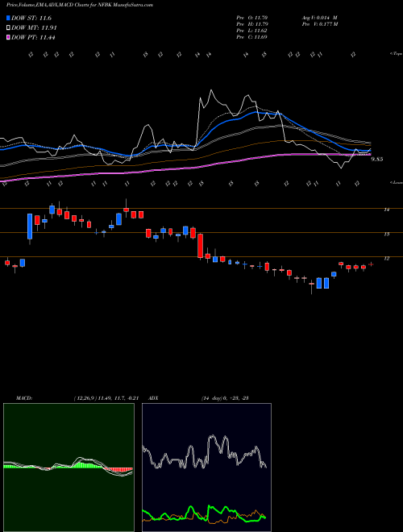Click the 9.85 EMA value label
403x532 pixels.
[377, 159]
